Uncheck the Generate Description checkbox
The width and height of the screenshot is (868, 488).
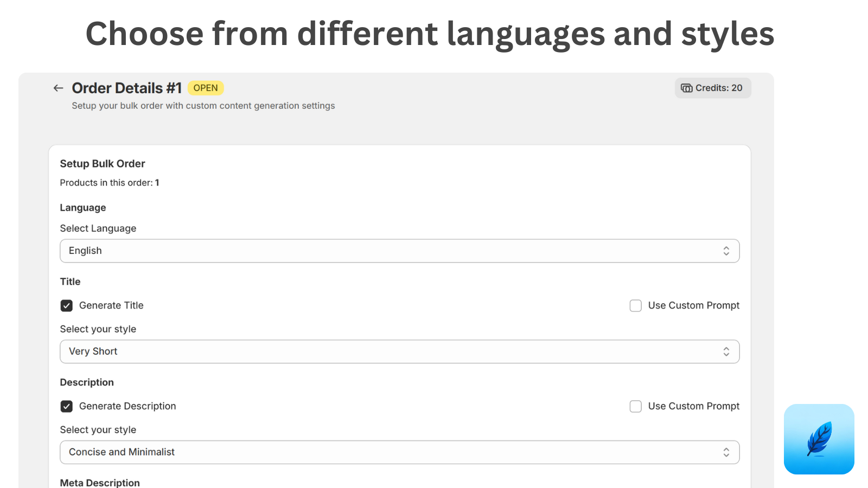pos(67,406)
